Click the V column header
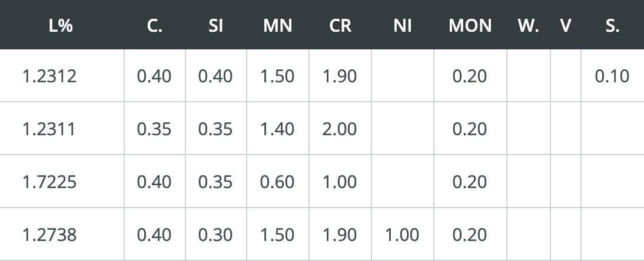 click(x=566, y=26)
